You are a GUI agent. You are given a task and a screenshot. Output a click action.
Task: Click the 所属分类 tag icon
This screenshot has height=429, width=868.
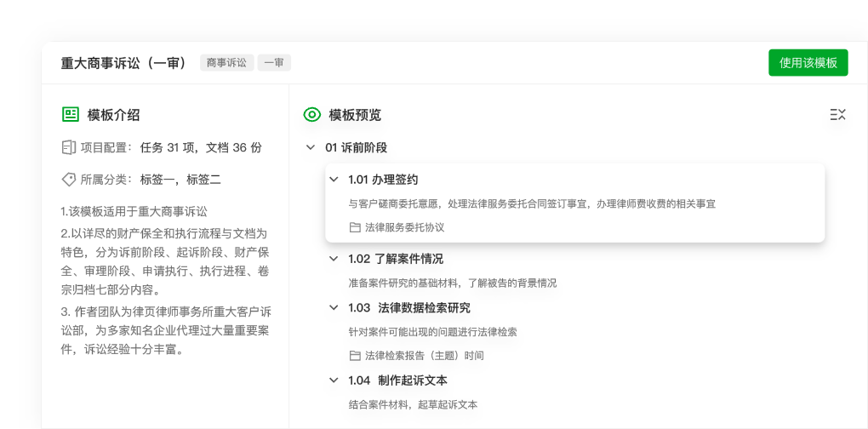[68, 180]
